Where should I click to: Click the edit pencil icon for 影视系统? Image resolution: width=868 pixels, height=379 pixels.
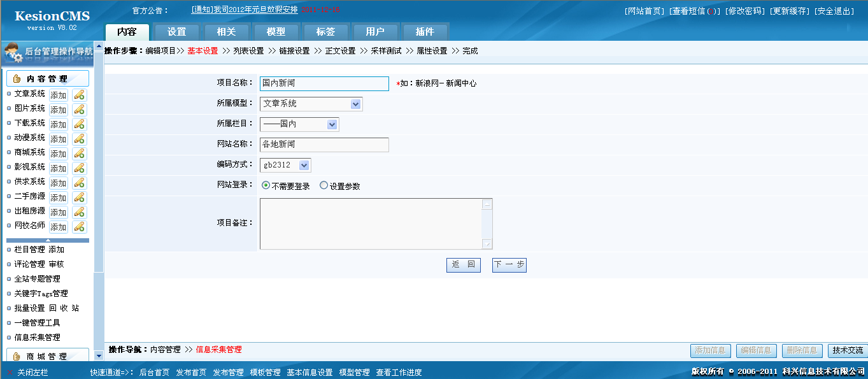[80, 168]
